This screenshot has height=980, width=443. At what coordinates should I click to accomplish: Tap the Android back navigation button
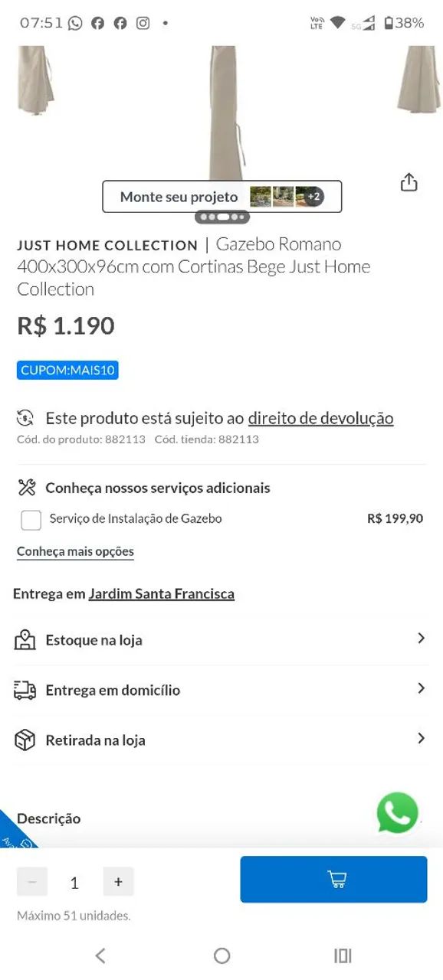point(100,955)
